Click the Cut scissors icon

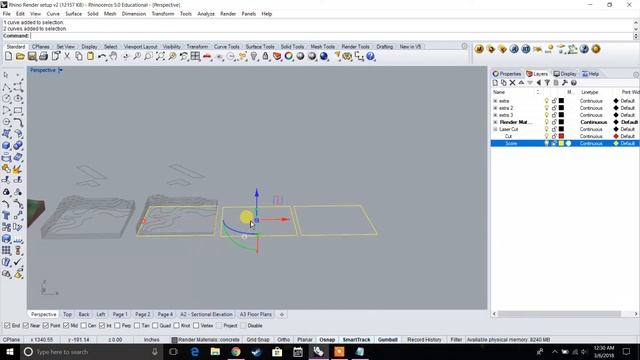67,56
